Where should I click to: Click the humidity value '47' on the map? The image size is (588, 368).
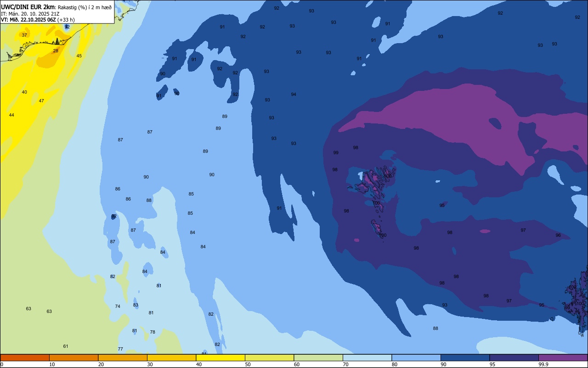coord(41,101)
